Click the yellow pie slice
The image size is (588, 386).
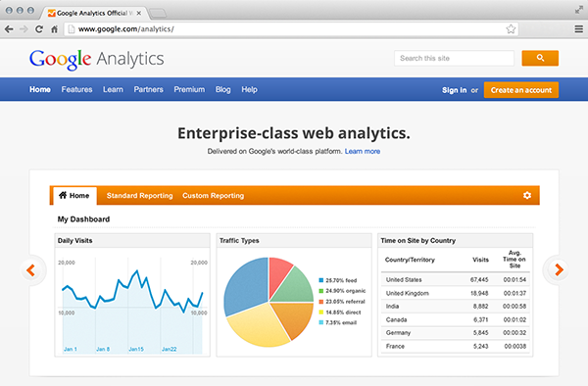coord(259,325)
